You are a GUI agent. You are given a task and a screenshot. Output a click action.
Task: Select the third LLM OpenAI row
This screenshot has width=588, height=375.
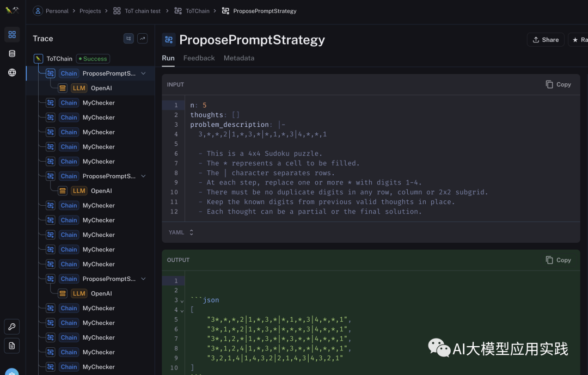[x=90, y=293]
